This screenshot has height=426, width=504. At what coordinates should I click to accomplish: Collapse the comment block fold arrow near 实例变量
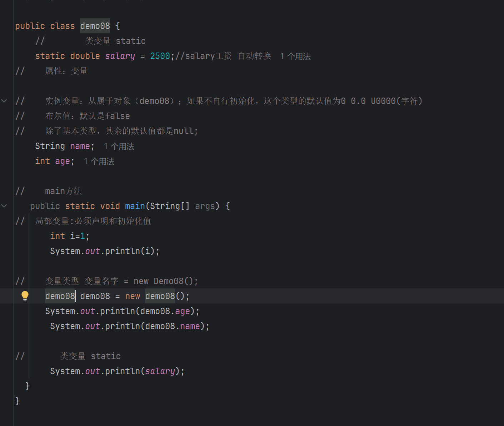(4, 101)
